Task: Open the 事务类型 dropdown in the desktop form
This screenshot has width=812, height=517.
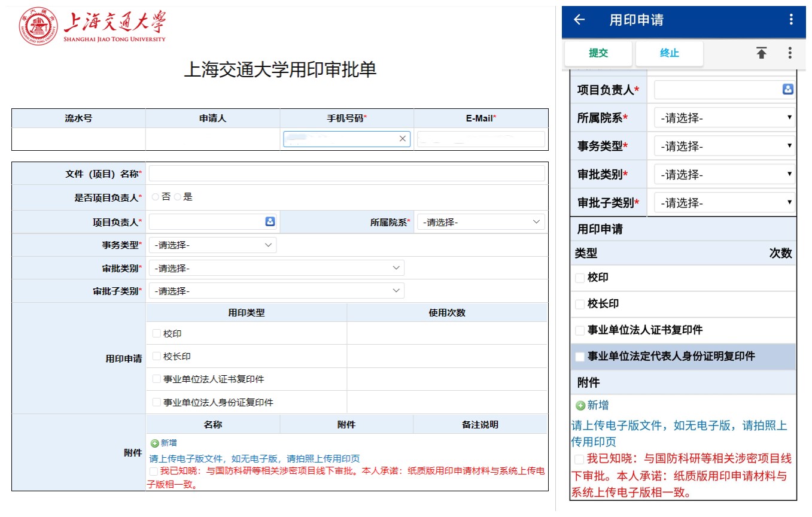Action: coord(212,245)
